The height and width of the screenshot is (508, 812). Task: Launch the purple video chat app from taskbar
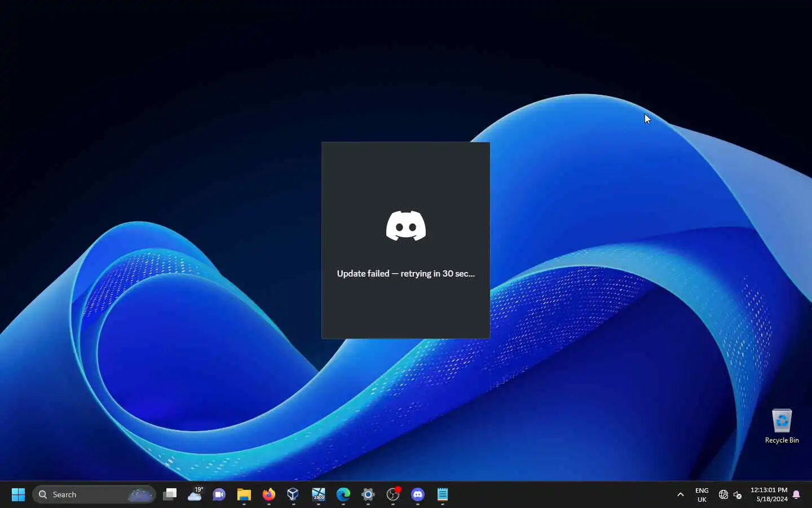pyautogui.click(x=219, y=494)
